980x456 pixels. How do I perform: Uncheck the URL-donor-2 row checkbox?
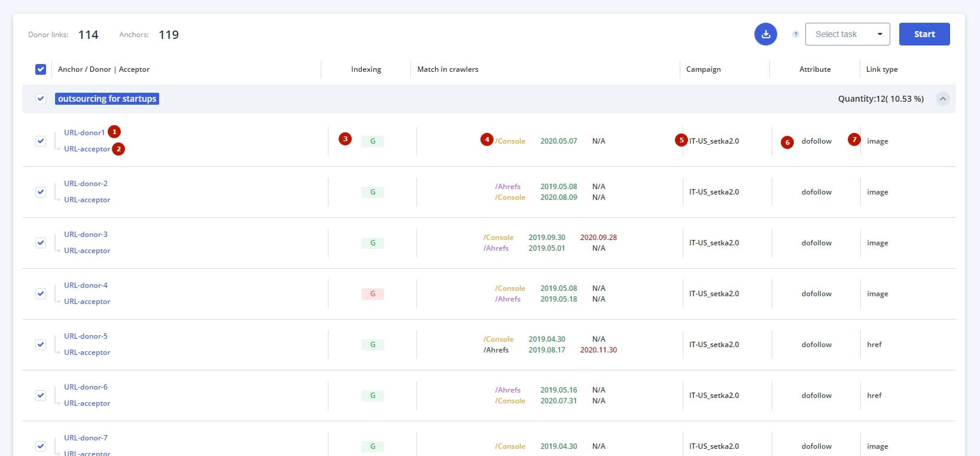(x=41, y=192)
